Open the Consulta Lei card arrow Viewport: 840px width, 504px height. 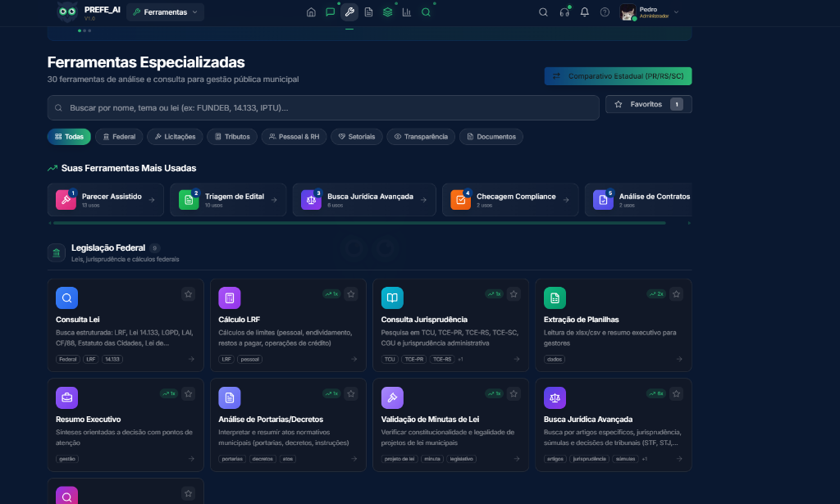[x=191, y=359]
